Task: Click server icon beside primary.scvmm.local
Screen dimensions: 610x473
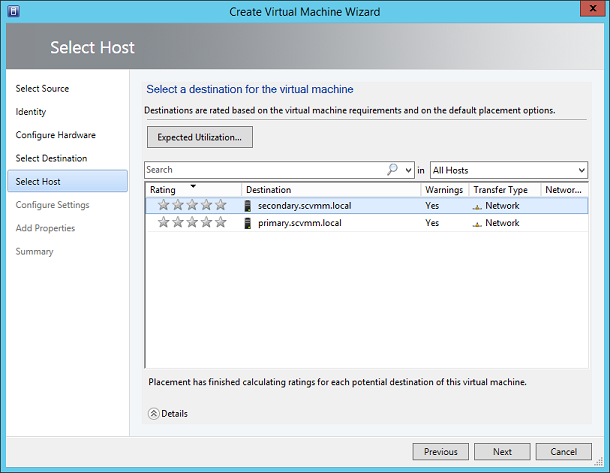Action: (247, 223)
